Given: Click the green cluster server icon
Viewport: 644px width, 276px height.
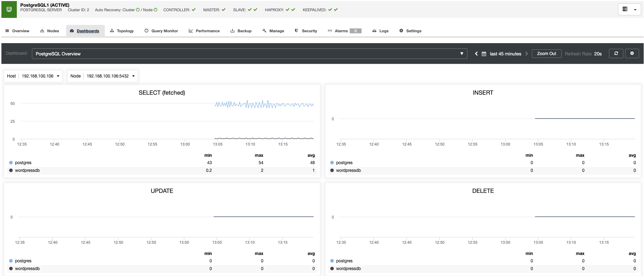Looking at the screenshot, I should coord(9,9).
